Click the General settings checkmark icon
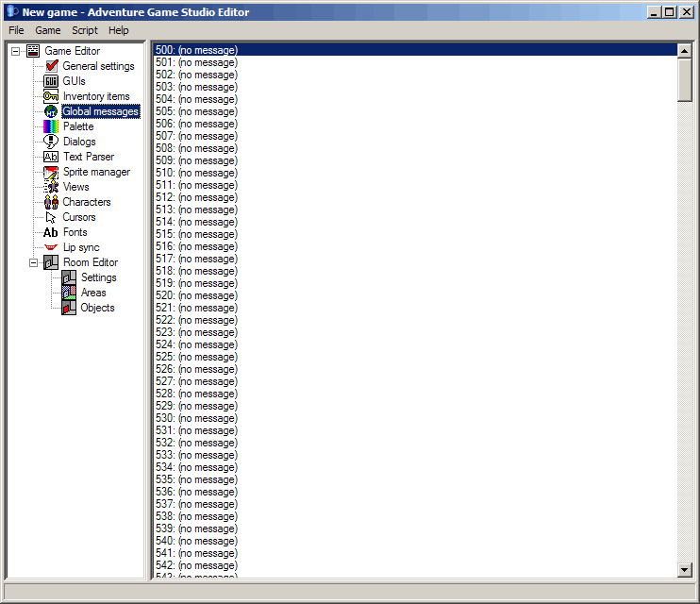This screenshot has width=700, height=604. pyautogui.click(x=51, y=66)
